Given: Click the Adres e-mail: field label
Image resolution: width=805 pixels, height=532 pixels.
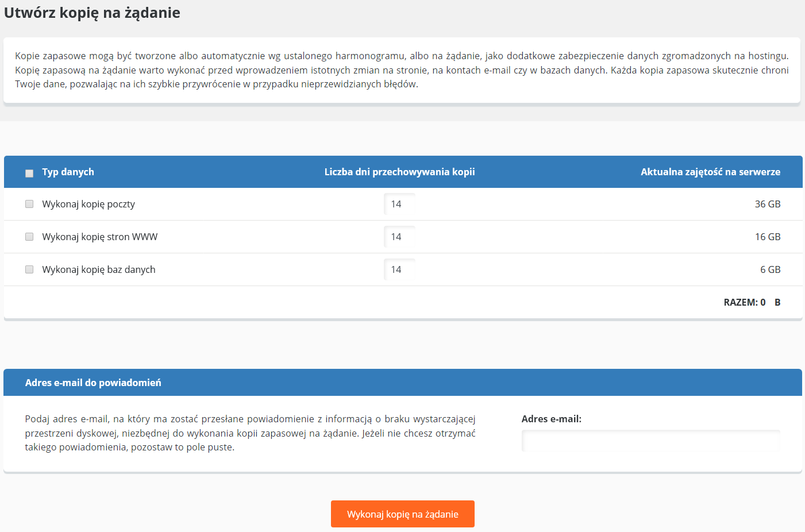Looking at the screenshot, I should click(x=552, y=419).
